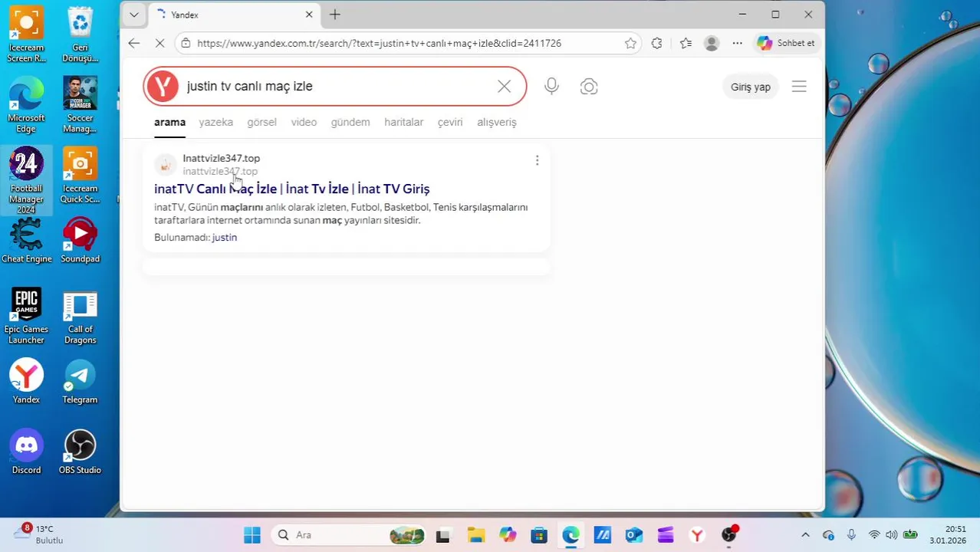Open inatTV Canlı Maç İzle result
The image size is (980, 552).
pos(291,189)
